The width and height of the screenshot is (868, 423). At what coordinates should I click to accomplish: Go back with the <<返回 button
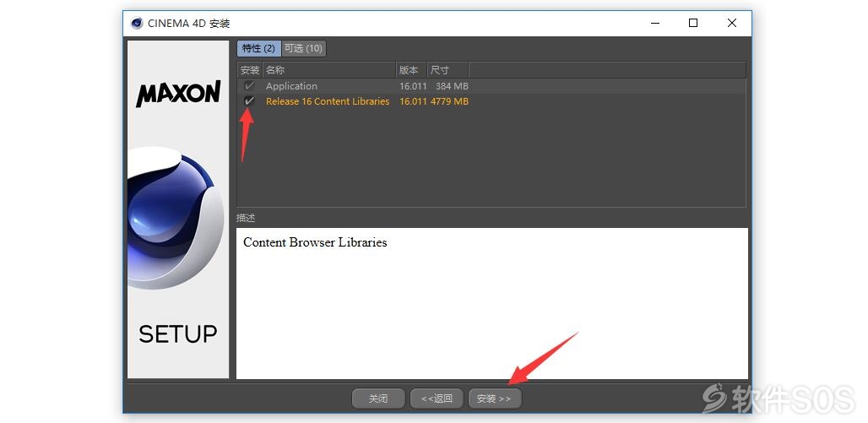[x=437, y=398]
